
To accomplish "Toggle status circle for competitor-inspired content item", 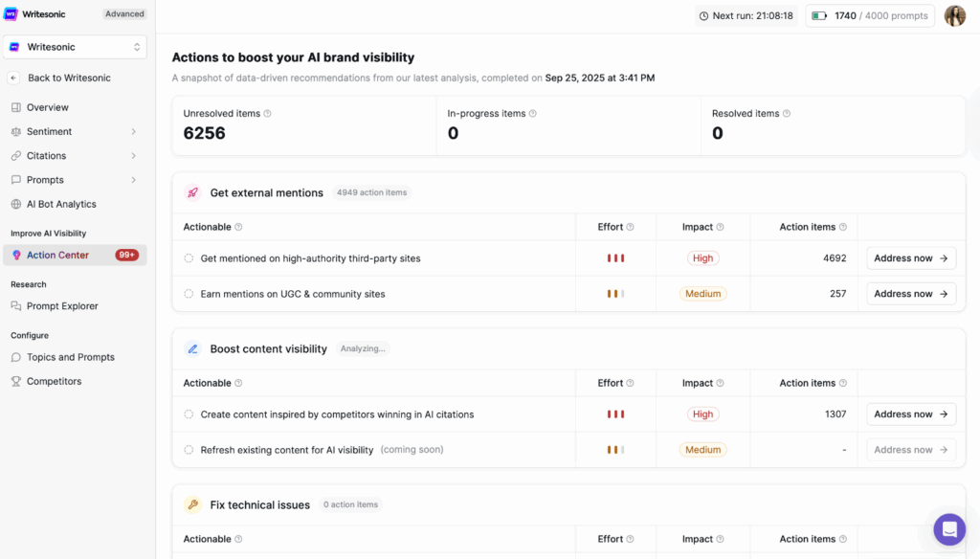I will 189,414.
